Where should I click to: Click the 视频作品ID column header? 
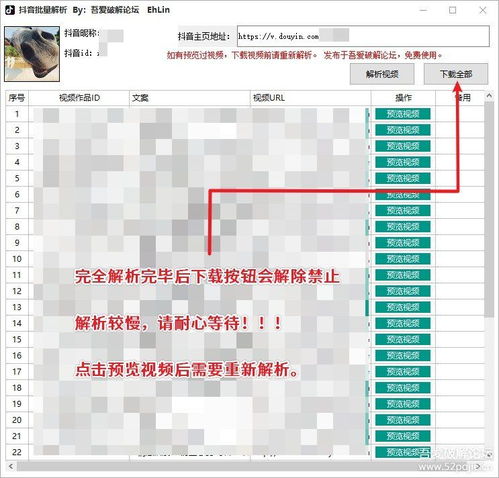tap(79, 98)
